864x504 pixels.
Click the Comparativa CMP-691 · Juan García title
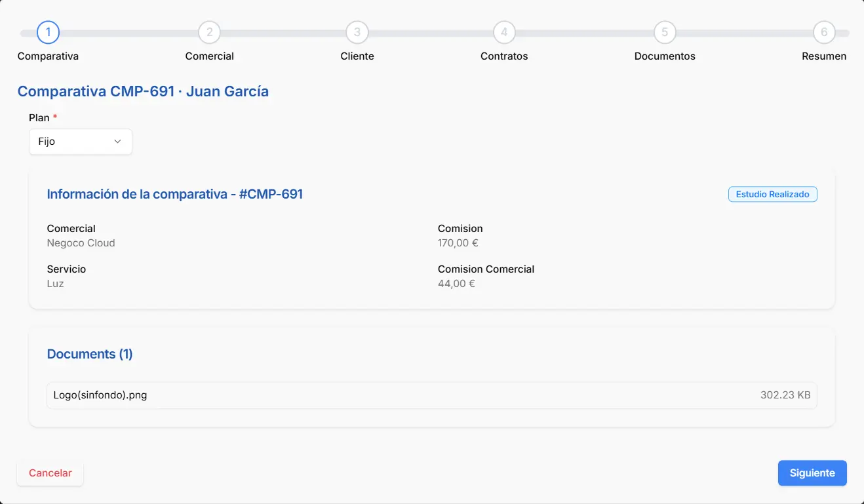[x=143, y=91]
